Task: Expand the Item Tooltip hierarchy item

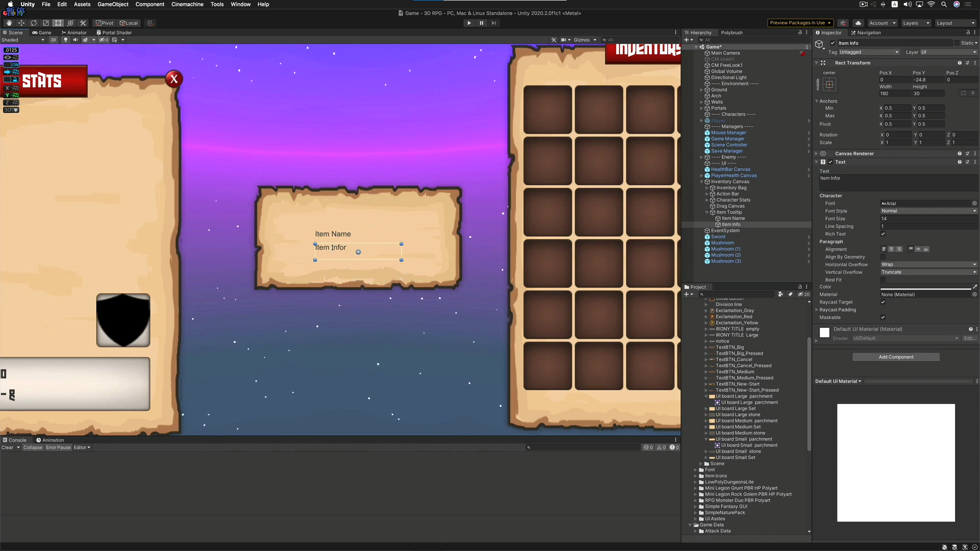Action: point(707,212)
